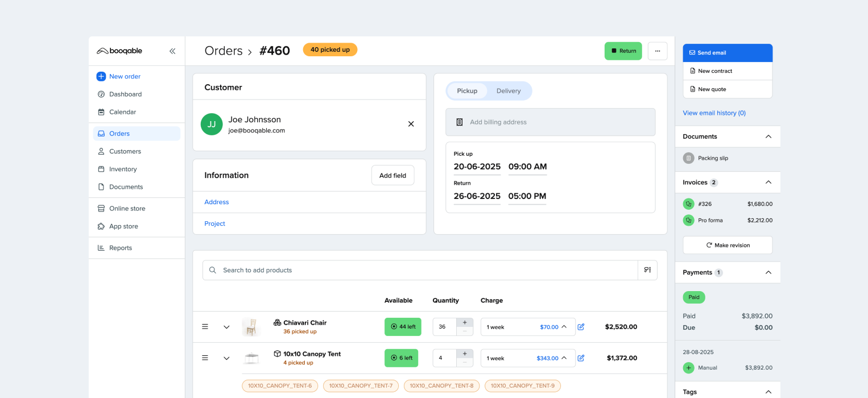Click the 44 left availability badge
This screenshot has width=868, height=398.
pyautogui.click(x=403, y=327)
